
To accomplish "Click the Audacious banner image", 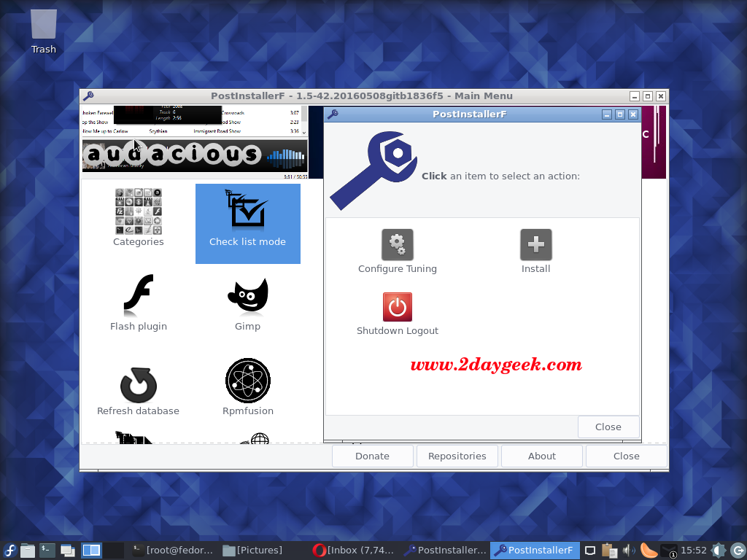I will click(x=195, y=155).
